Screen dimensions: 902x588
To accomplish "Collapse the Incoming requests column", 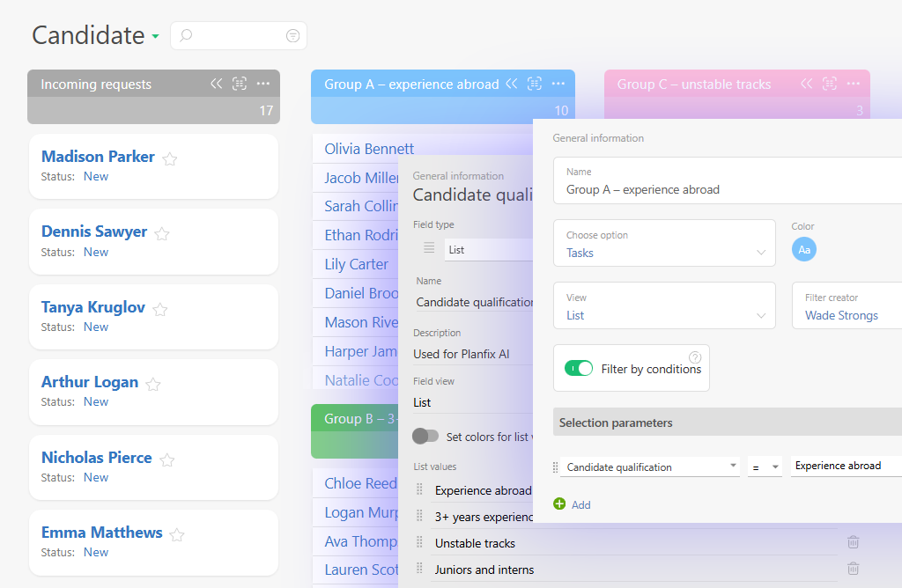I will 217,83.
